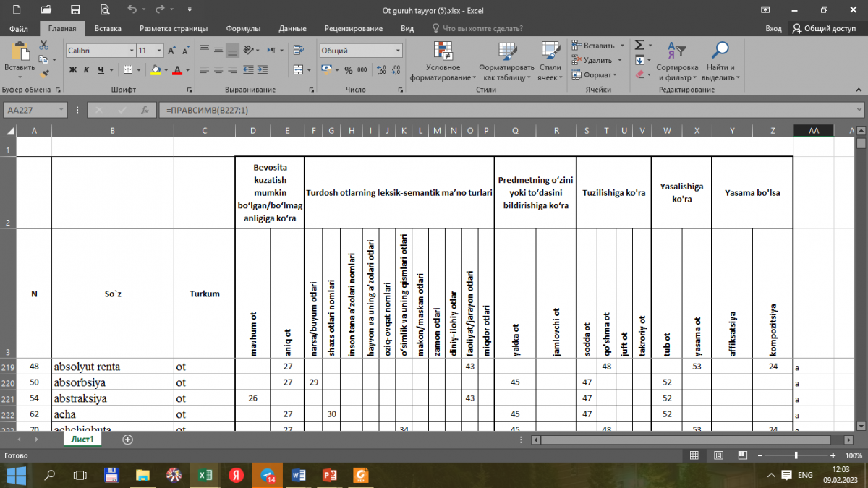Click the yellow fill color swatch

coord(155,70)
